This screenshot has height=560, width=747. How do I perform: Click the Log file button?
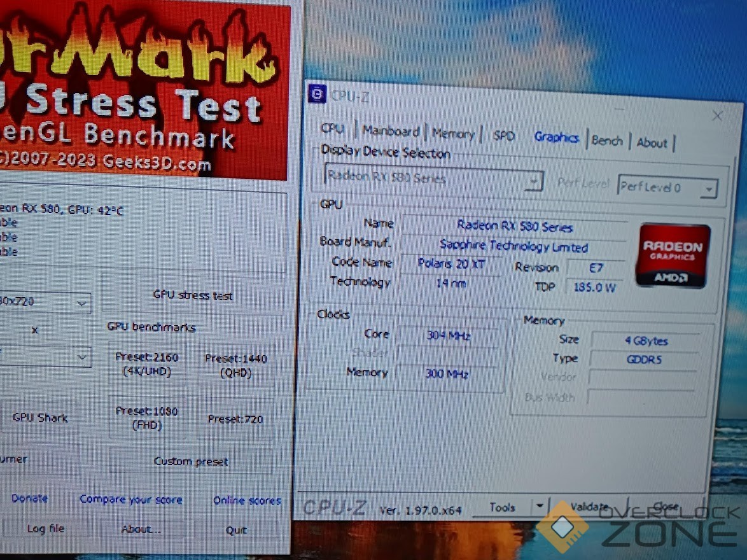[x=45, y=528]
